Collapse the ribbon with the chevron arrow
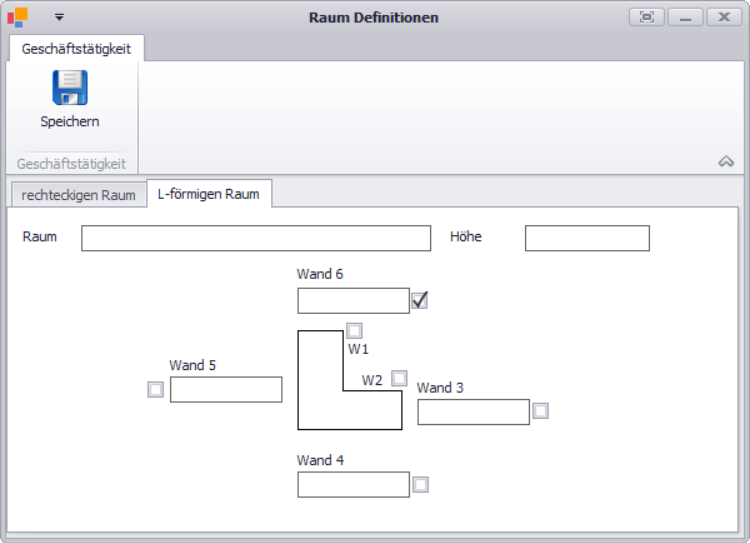The height and width of the screenshot is (543, 750). coord(726,161)
